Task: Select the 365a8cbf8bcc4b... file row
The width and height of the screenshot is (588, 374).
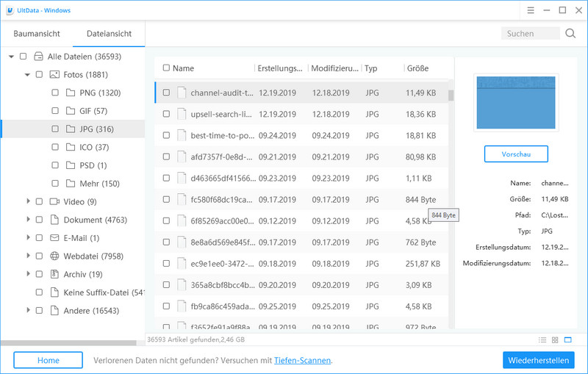Action: pos(301,285)
